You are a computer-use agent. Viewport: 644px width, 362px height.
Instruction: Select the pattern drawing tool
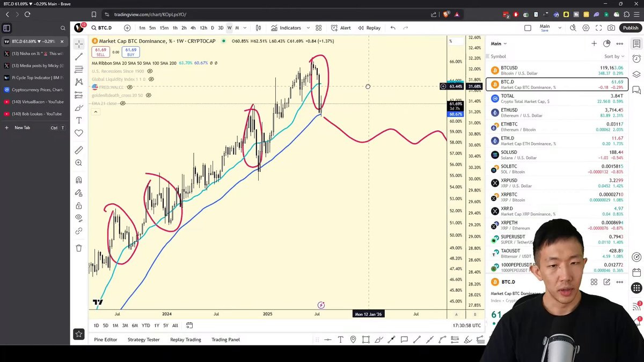(x=79, y=82)
